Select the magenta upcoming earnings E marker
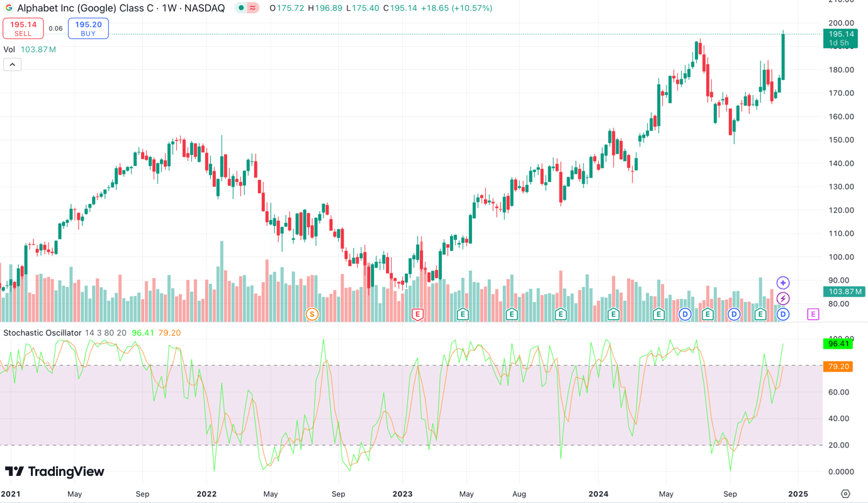This screenshot has width=868, height=503. (x=812, y=314)
